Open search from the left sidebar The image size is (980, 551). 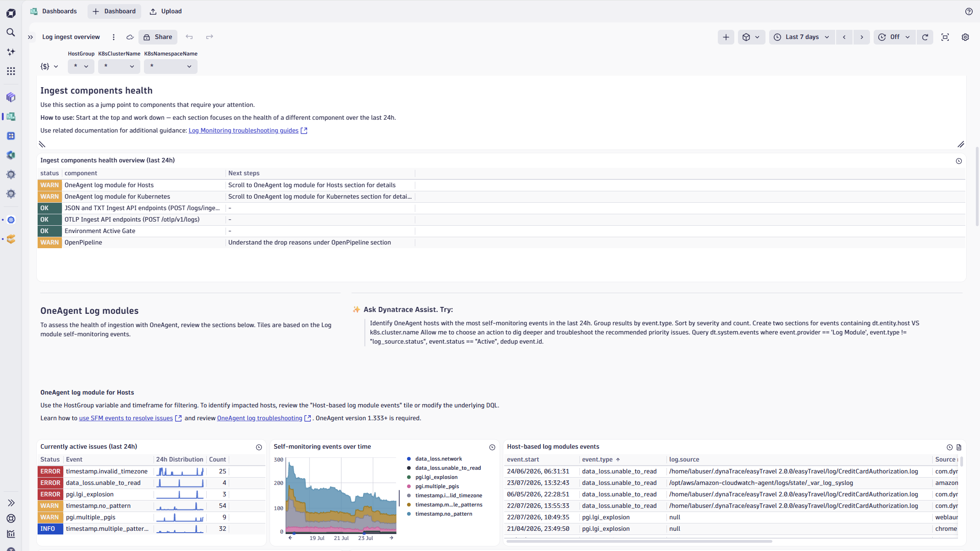click(11, 33)
